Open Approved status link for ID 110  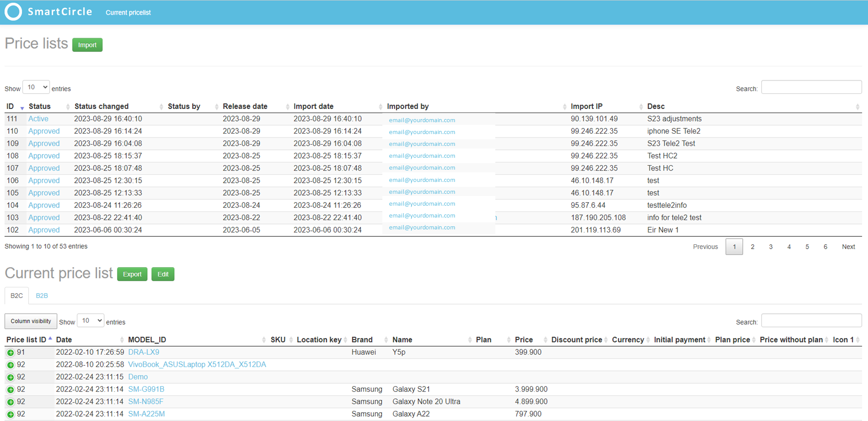coord(44,131)
